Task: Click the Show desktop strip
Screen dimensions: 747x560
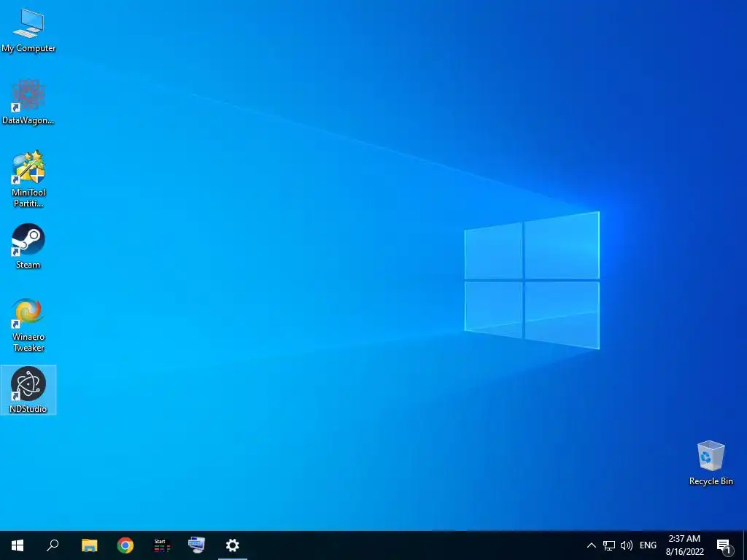Action: pyautogui.click(x=745, y=545)
